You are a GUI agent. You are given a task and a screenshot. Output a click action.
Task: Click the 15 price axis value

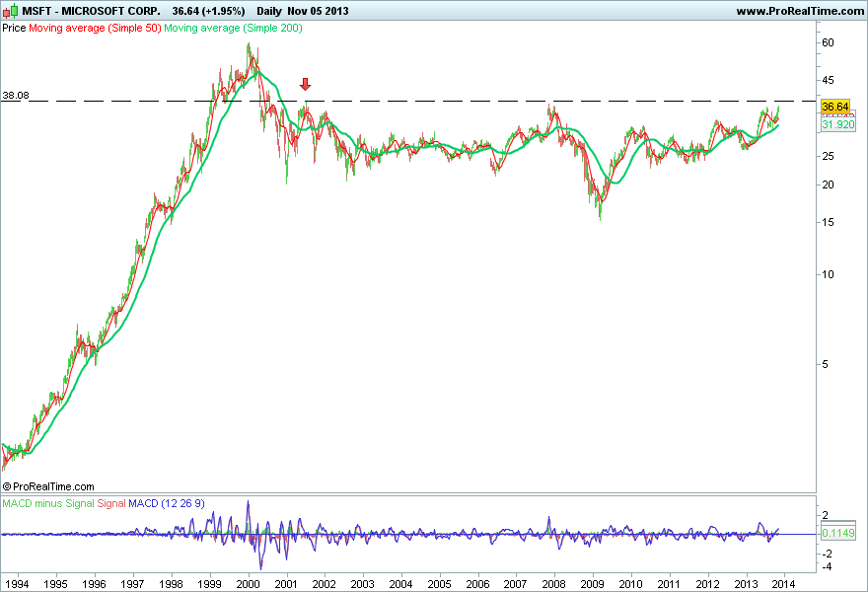[x=828, y=223]
